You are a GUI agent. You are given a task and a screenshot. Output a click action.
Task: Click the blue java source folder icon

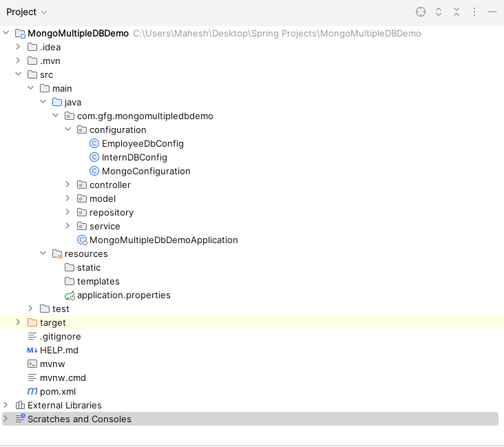click(x=57, y=102)
